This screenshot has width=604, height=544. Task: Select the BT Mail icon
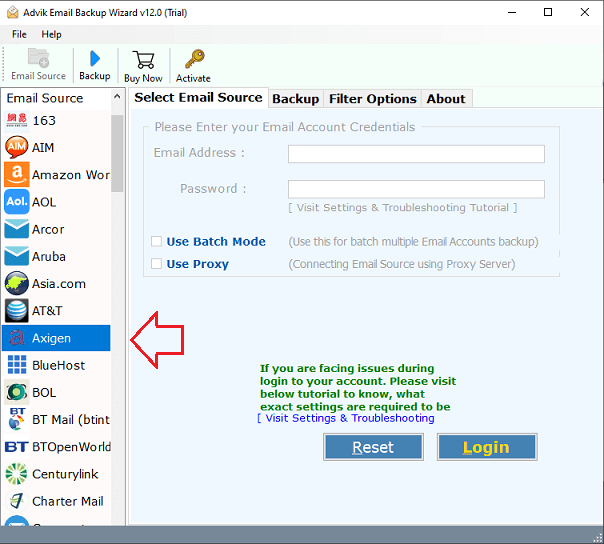[x=17, y=419]
